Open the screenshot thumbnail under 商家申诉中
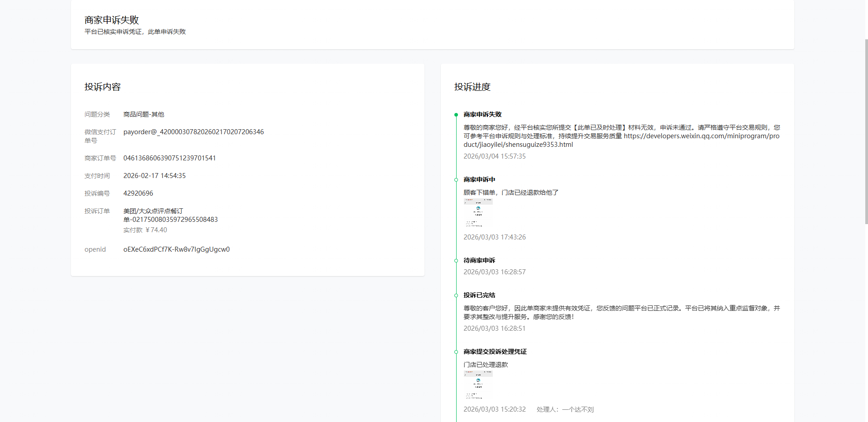Screen dimensions: 868x422 478,213
